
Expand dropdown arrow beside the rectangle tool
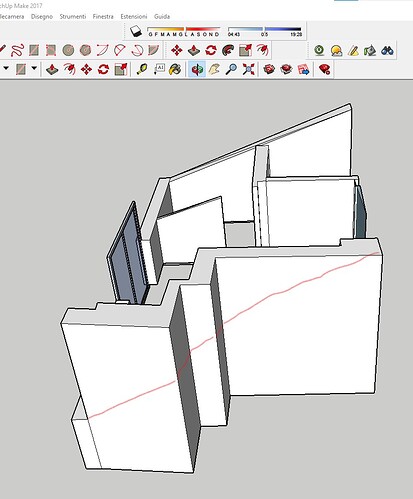pos(34,68)
